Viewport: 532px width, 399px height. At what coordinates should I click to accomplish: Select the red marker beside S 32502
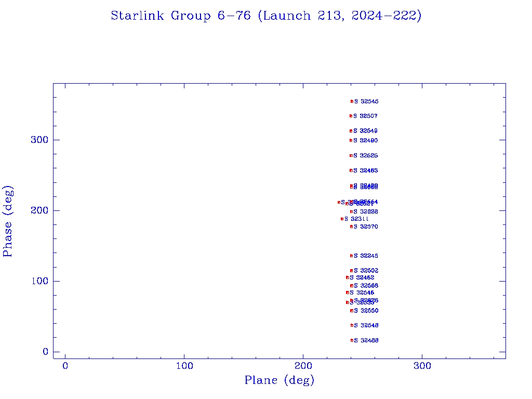pyautogui.click(x=352, y=271)
